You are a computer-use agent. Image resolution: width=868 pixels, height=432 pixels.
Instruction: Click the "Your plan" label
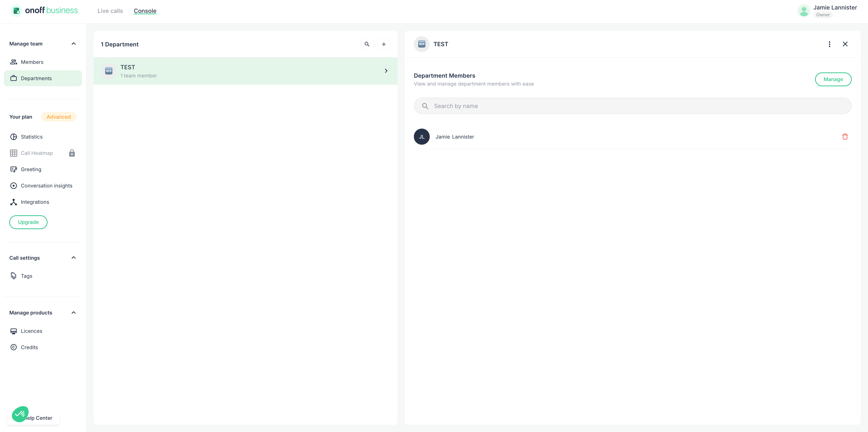tap(21, 117)
